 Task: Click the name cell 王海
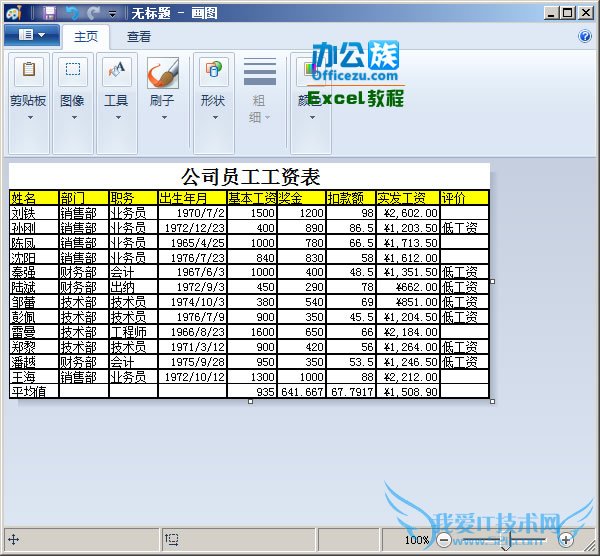click(34, 377)
